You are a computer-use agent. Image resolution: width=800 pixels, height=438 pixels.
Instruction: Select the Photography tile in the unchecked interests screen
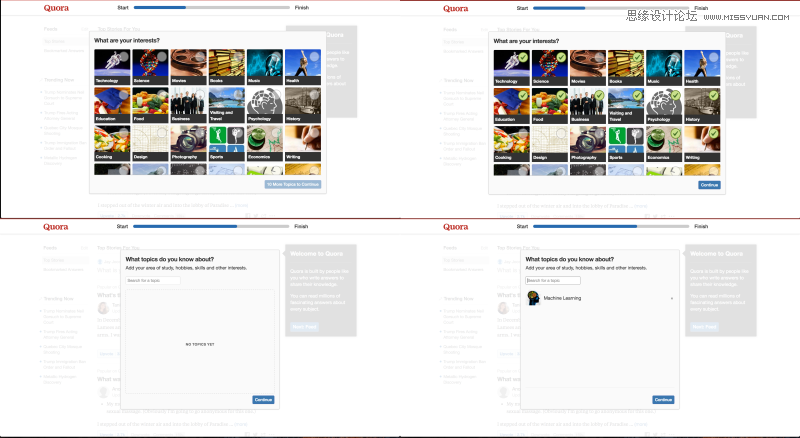(x=188, y=143)
